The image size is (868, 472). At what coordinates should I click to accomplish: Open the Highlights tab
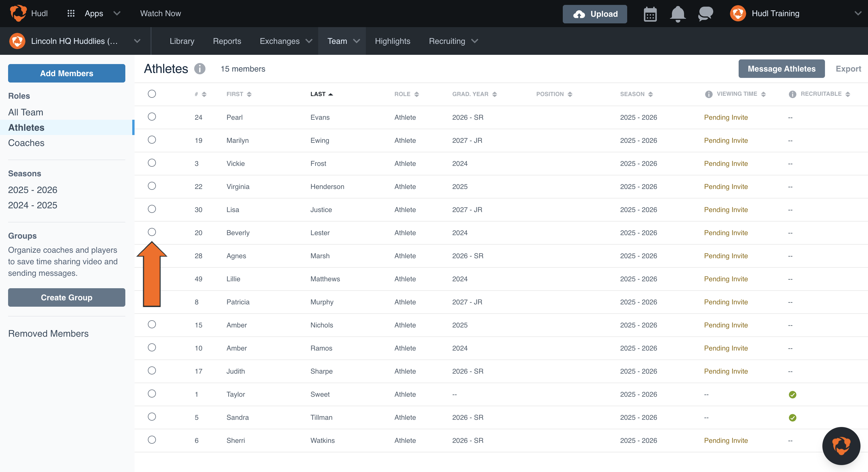(392, 41)
